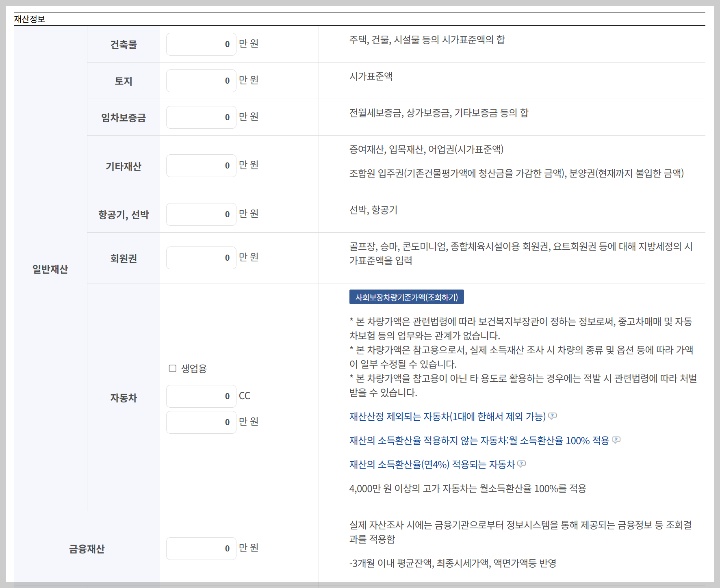Open 재산산정 제외되는 자동차 link

point(447,417)
